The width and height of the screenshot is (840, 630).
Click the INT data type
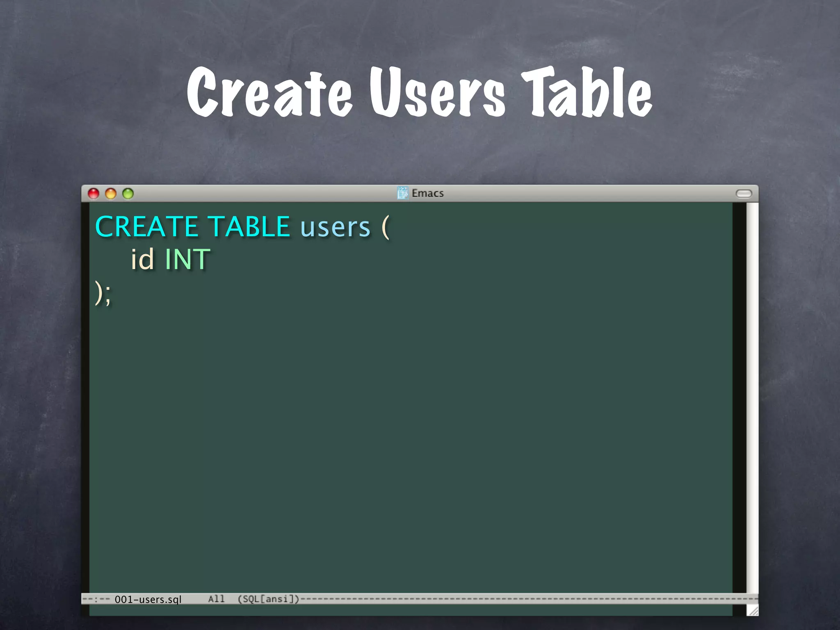(x=187, y=259)
